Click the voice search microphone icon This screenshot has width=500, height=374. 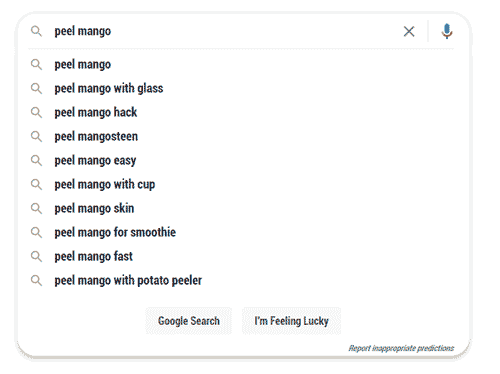click(x=447, y=31)
